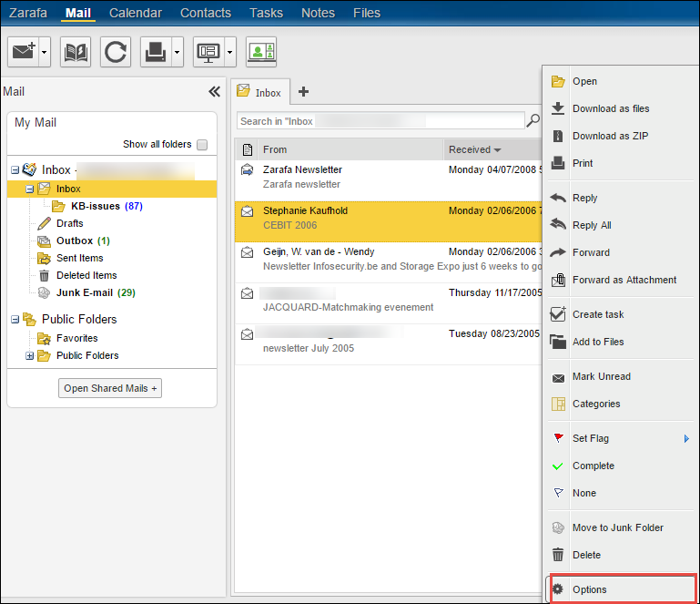Choose Create task in context menu
The width and height of the screenshot is (700, 604).
pos(621,314)
